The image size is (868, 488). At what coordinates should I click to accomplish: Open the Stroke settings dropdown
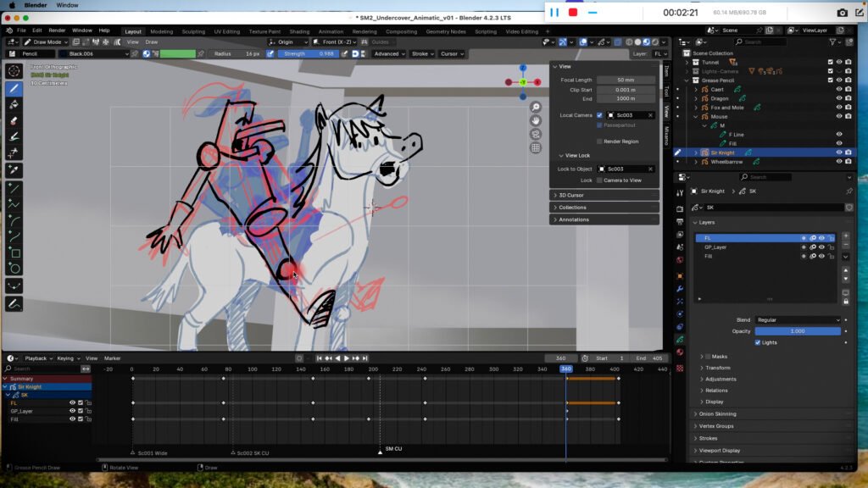coord(422,53)
